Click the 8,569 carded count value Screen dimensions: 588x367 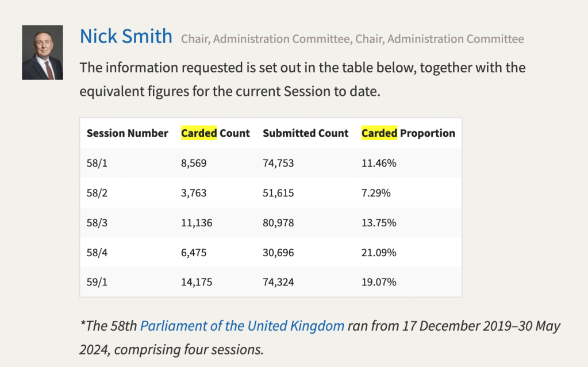(x=194, y=163)
